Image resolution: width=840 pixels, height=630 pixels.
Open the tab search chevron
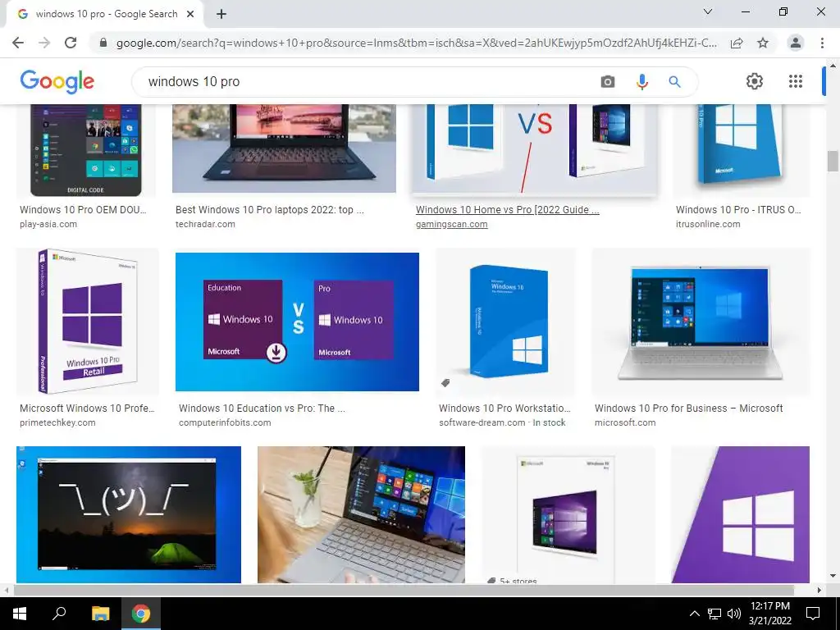tap(708, 11)
